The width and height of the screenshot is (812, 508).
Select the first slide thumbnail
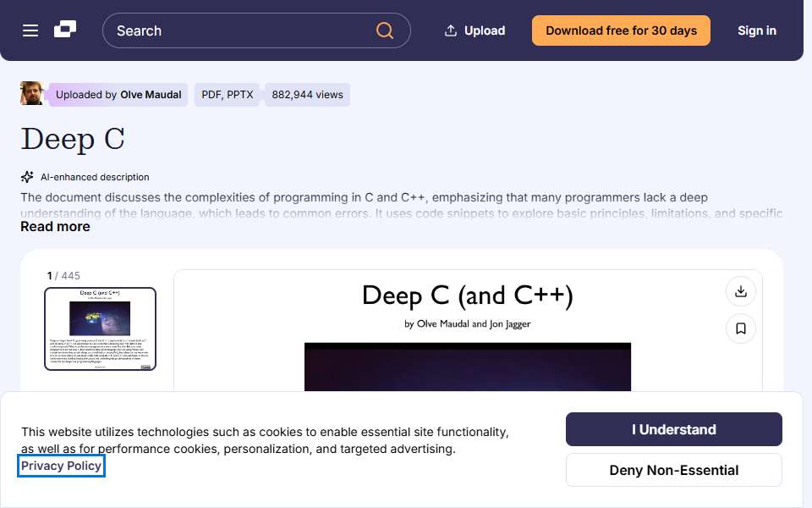click(101, 329)
